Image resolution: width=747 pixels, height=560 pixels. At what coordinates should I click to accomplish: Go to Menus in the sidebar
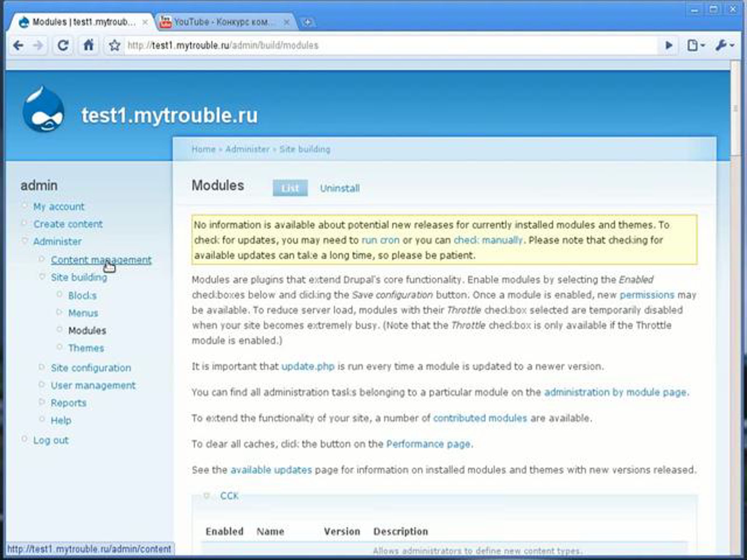(x=83, y=313)
